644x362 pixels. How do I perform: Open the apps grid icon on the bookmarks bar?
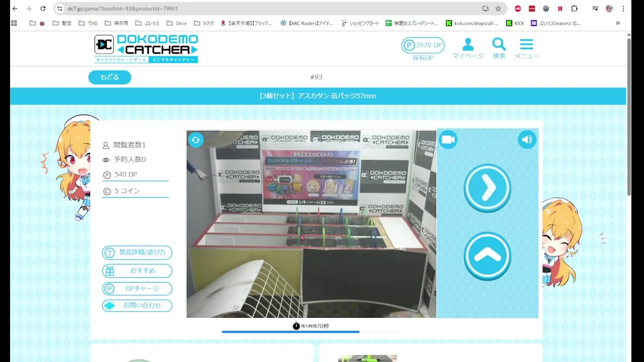[14, 23]
